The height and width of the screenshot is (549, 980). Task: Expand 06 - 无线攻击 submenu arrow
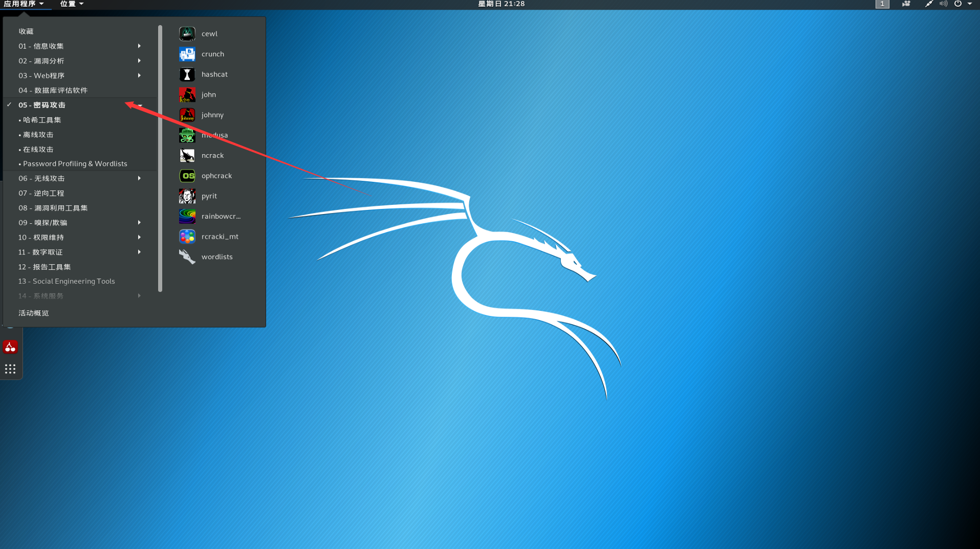139,178
